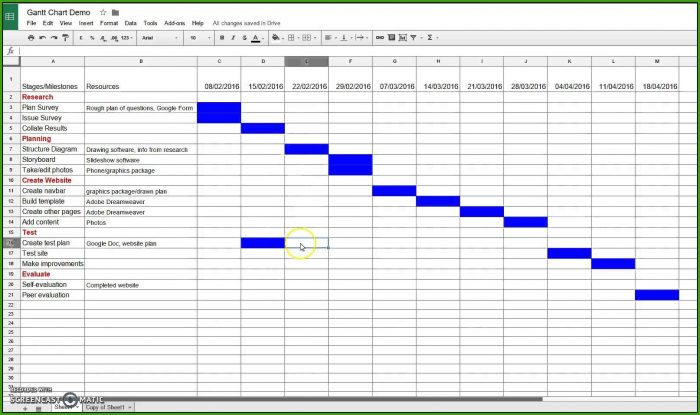The image size is (700, 415).
Task: Switch to Copy of Sheet1 tab
Action: coord(105,407)
